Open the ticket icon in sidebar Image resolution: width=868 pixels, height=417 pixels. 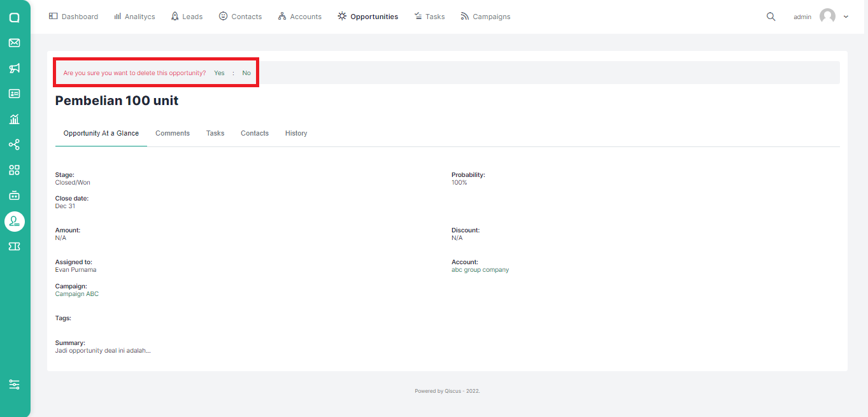14,246
